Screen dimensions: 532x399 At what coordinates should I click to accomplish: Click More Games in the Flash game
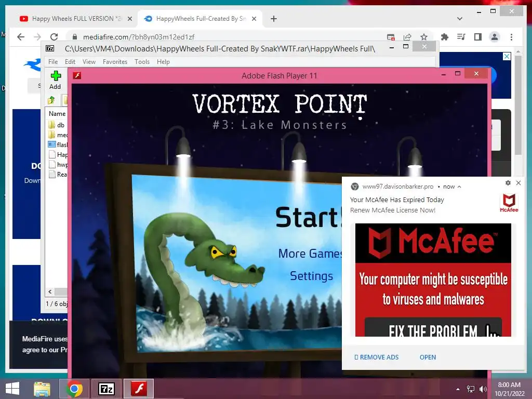point(310,254)
